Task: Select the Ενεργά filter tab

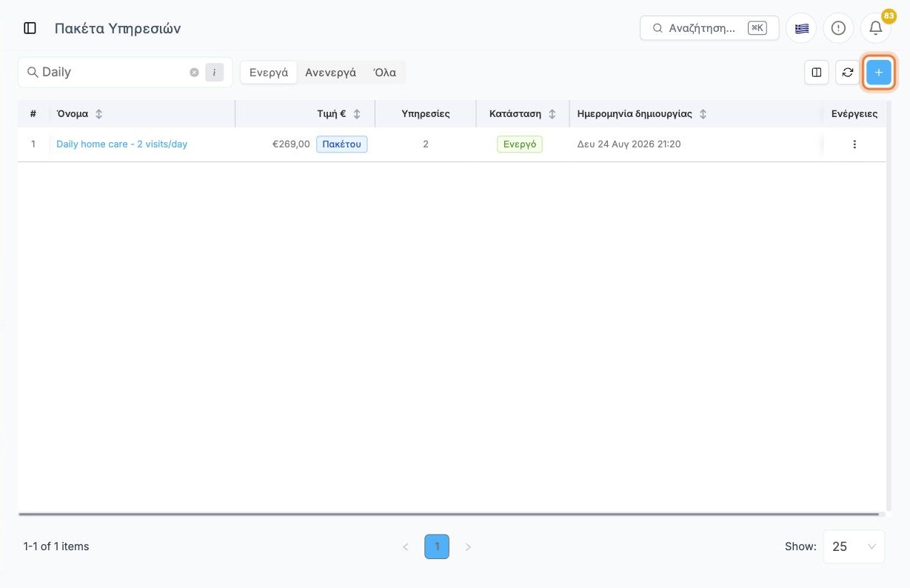Action: [x=269, y=73]
